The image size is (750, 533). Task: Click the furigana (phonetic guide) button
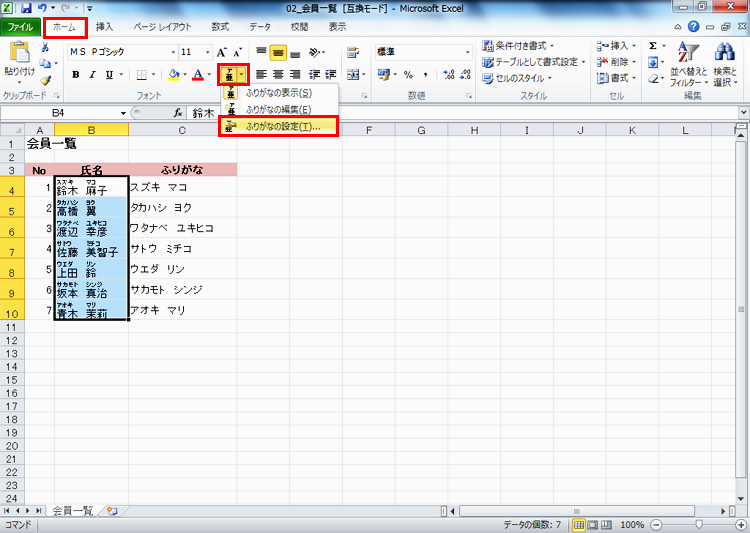229,75
